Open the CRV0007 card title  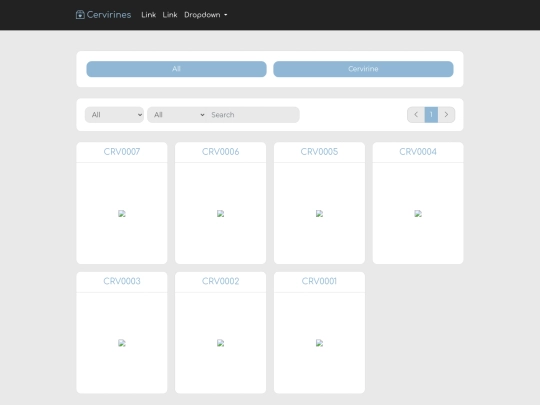(122, 152)
